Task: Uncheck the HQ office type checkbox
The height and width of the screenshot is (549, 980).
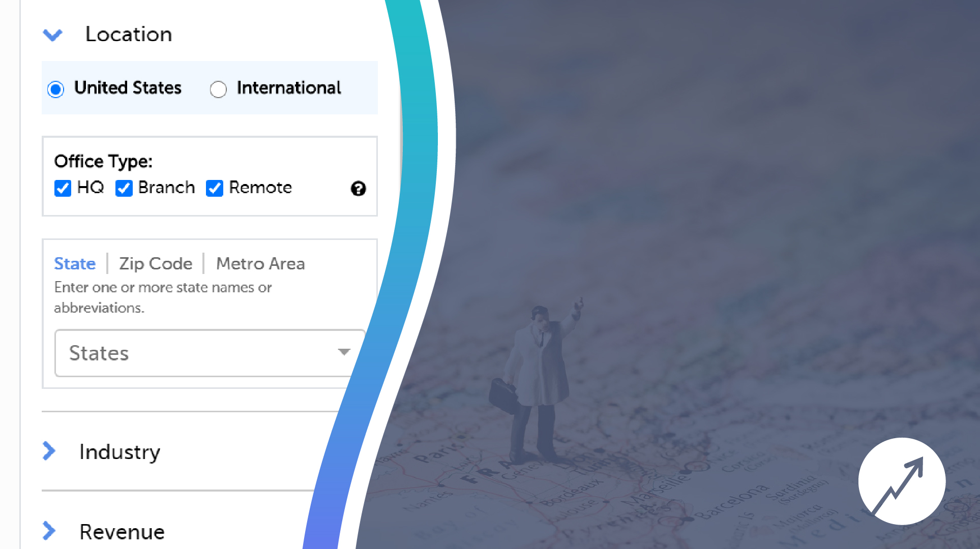Action: [x=63, y=188]
